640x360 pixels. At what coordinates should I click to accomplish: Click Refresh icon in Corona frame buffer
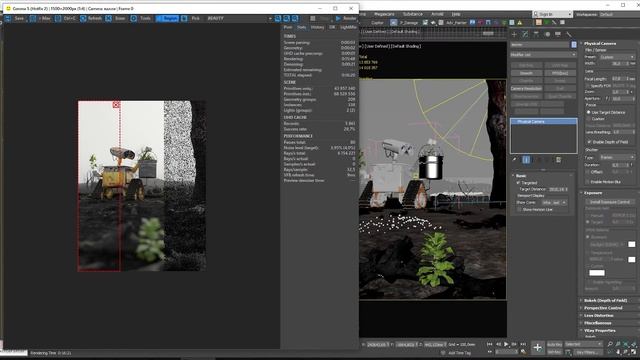pos(83,18)
